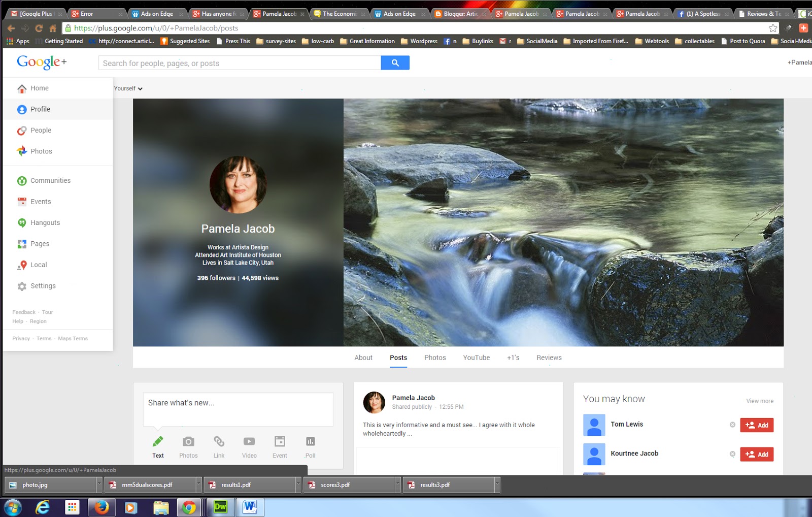Add Tom Lewis to circles
The height and width of the screenshot is (517, 812).
(757, 425)
